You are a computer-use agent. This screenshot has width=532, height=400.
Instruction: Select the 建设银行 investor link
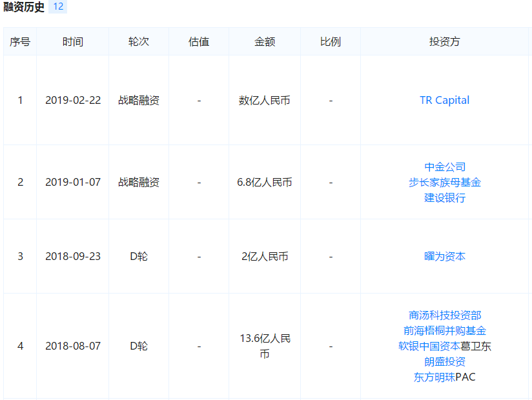444,198
